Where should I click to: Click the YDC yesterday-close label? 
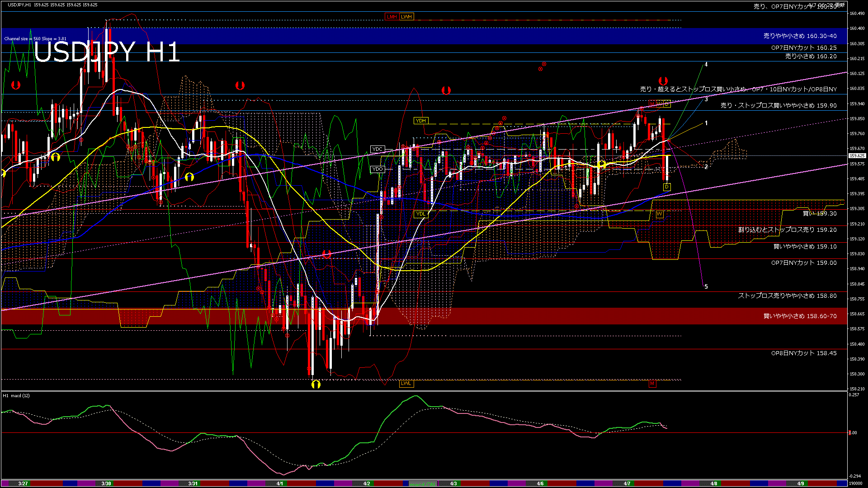point(378,149)
